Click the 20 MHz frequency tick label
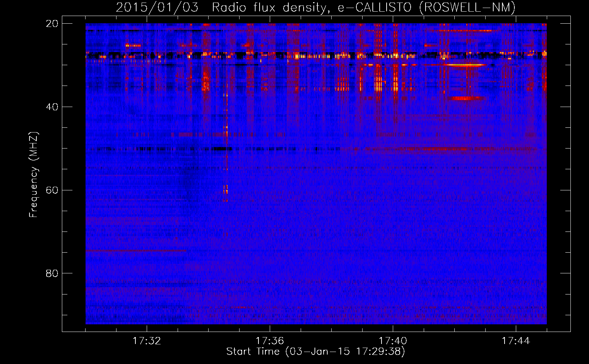The width and height of the screenshot is (589, 364). pyautogui.click(x=52, y=24)
